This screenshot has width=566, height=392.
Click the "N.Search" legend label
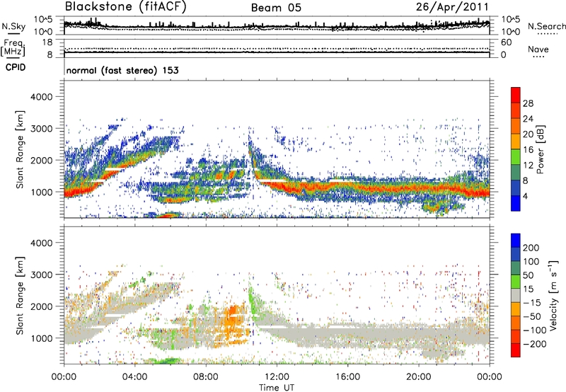coord(547,26)
